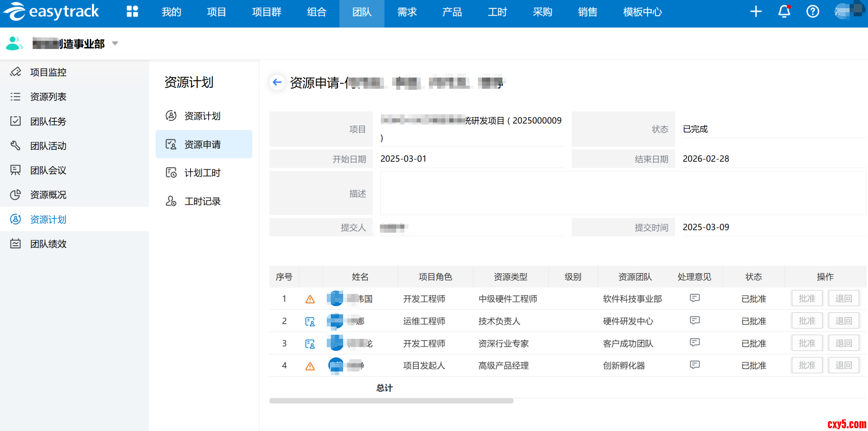This screenshot has width=868, height=431.
Task: Click the back arrow beside 资源申请 title
Action: [277, 82]
